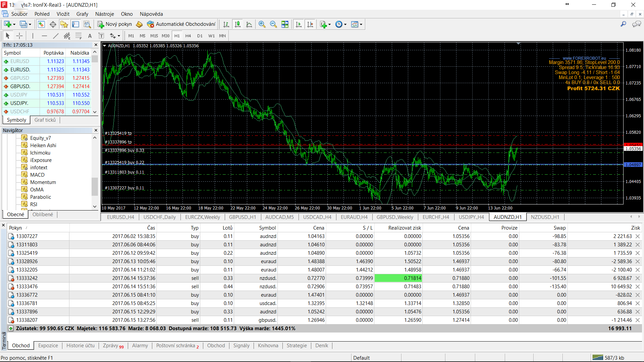Switch to H4 timeframe
The width and height of the screenshot is (644, 362).
188,36
